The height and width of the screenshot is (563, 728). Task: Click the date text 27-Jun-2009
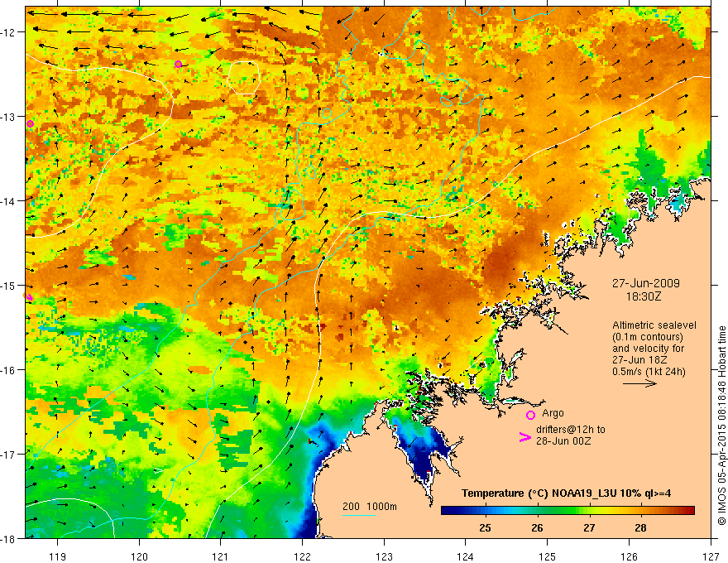pos(646,283)
